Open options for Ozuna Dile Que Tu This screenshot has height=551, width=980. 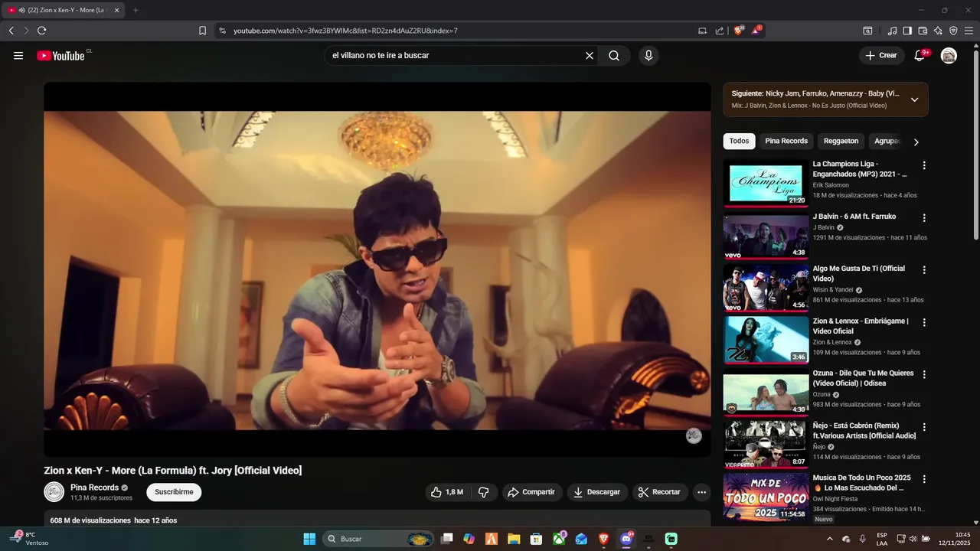(x=924, y=374)
